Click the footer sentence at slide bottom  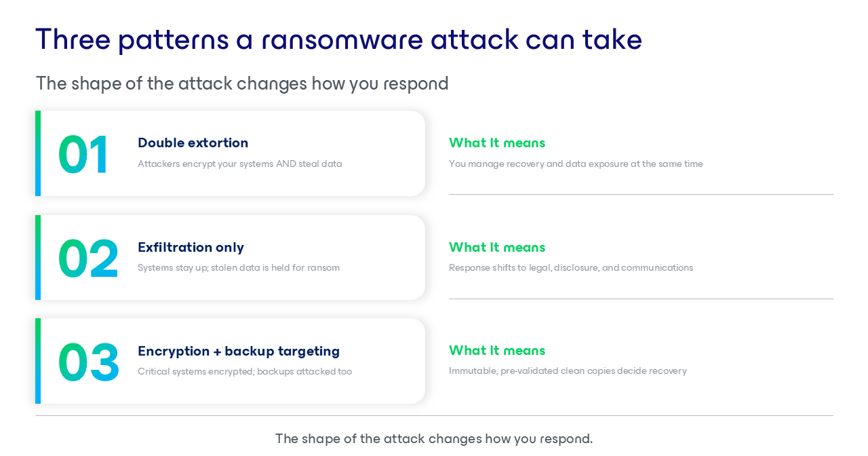pyautogui.click(x=434, y=438)
